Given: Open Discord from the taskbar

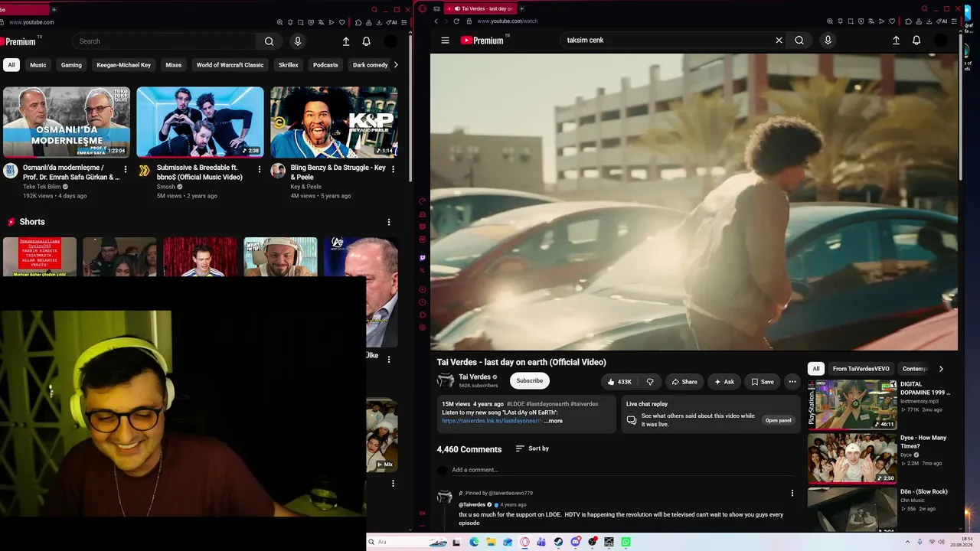Looking at the screenshot, I should [575, 542].
